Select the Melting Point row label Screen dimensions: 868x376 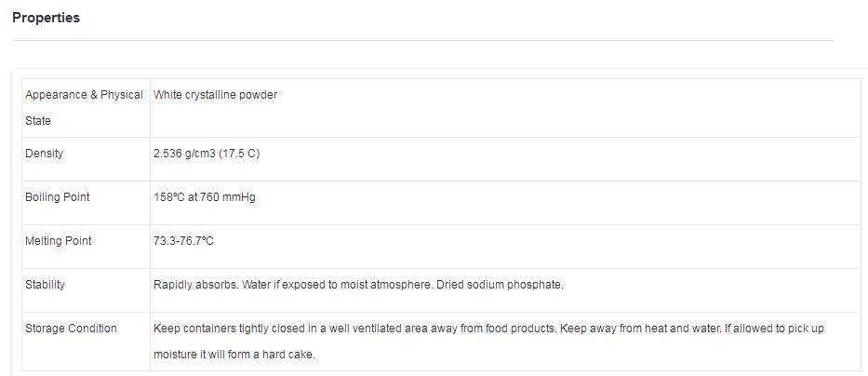pos(58,241)
